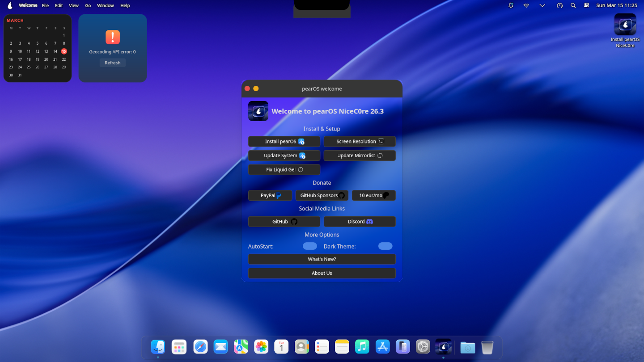Open the Go menu
The width and height of the screenshot is (644, 362).
pos(88,5)
